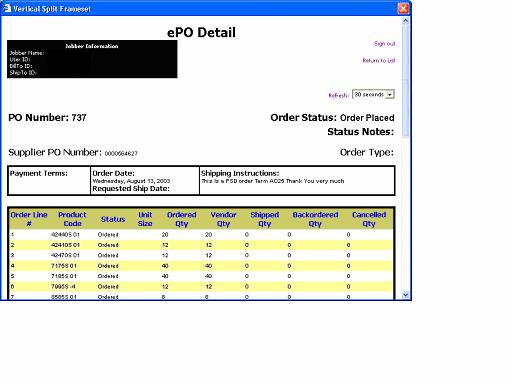Click the Order Line # column header

click(29, 219)
